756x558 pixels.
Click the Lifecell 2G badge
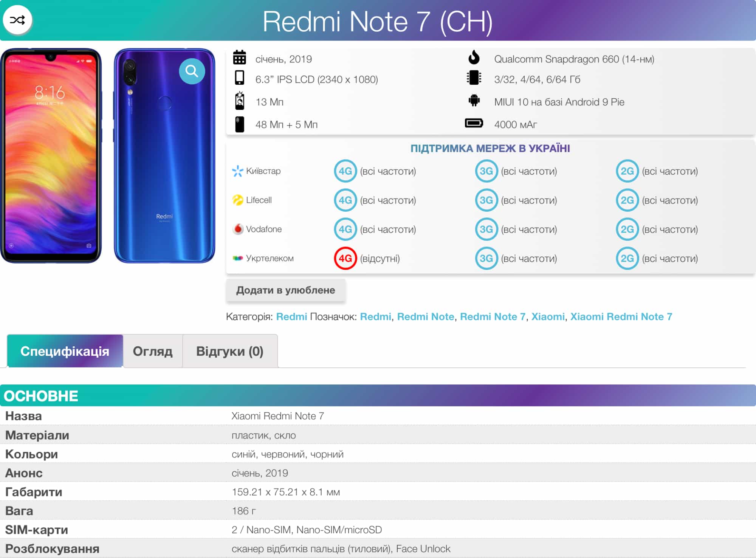click(627, 200)
